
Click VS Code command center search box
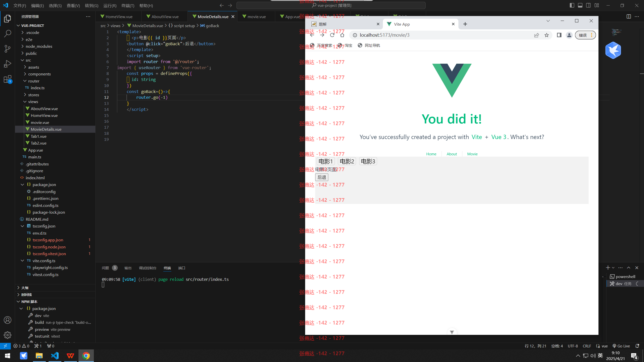coord(331,5)
